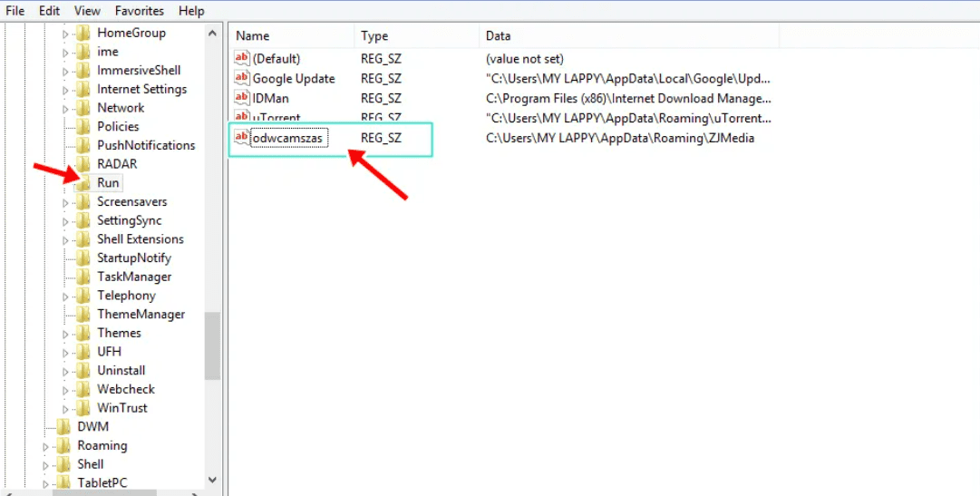
Task: Select the Shell key label
Action: (x=91, y=464)
